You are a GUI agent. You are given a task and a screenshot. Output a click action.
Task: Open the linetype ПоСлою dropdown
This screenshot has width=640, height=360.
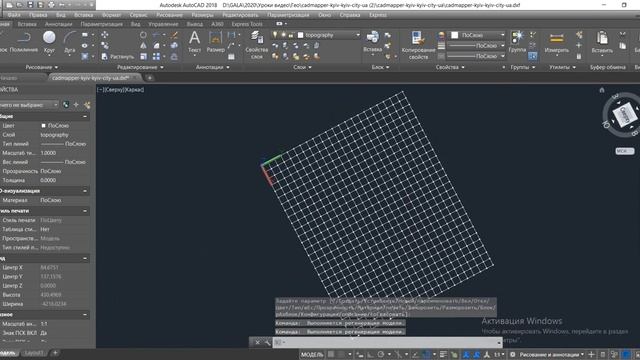[x=502, y=56]
